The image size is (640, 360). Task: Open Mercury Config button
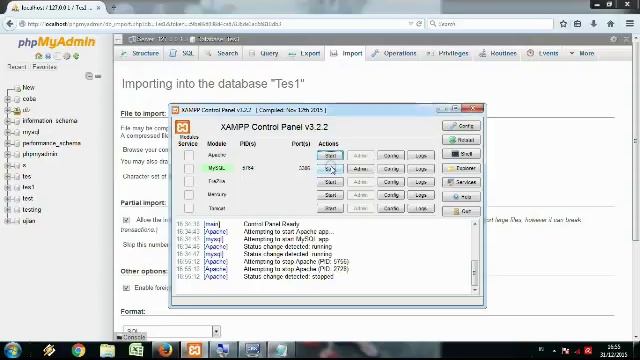click(x=391, y=195)
